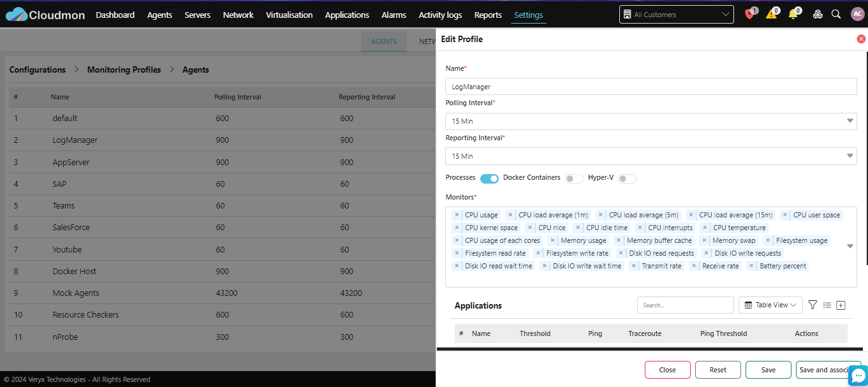Click the Close button
Screen dimensions: 868x387
point(668,370)
